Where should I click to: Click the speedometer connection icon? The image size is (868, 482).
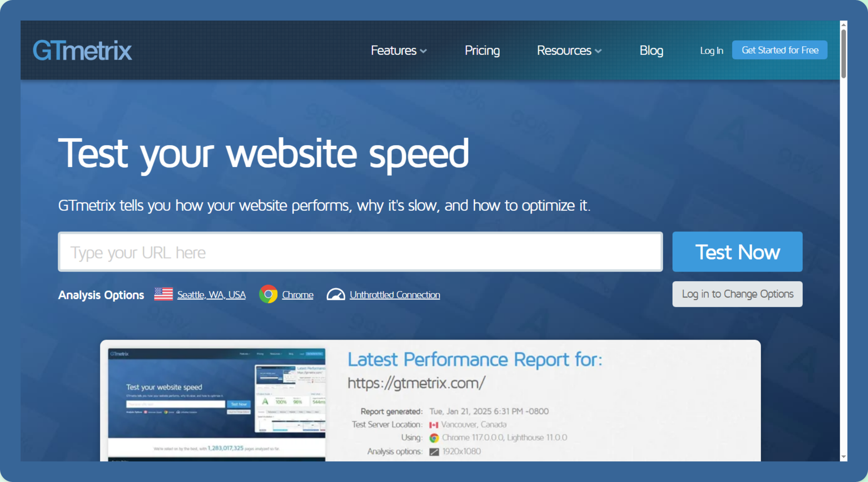coord(336,294)
